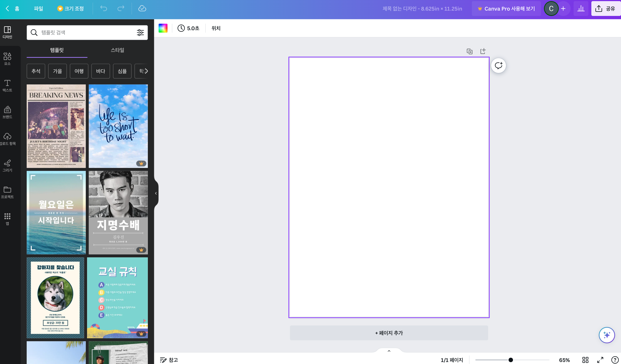This screenshot has height=364, width=621.
Task: Switch to the Styles (스타일) tab
Action: 117,50
